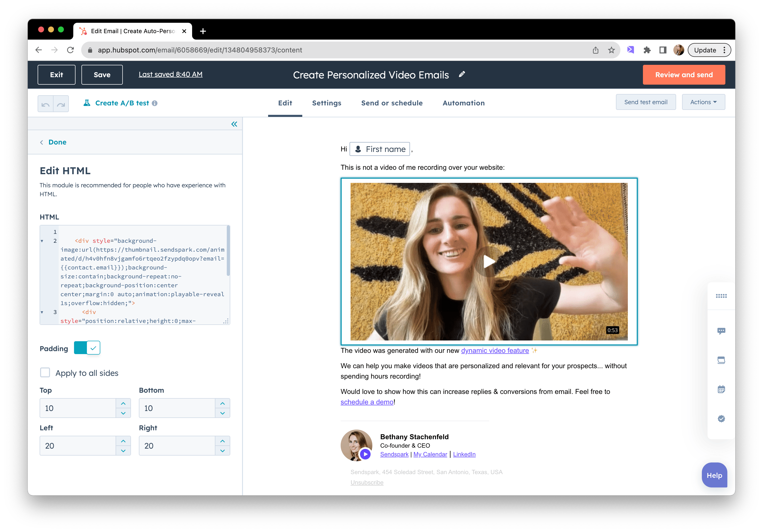Open the verified badge icon in right rail

tap(721, 419)
